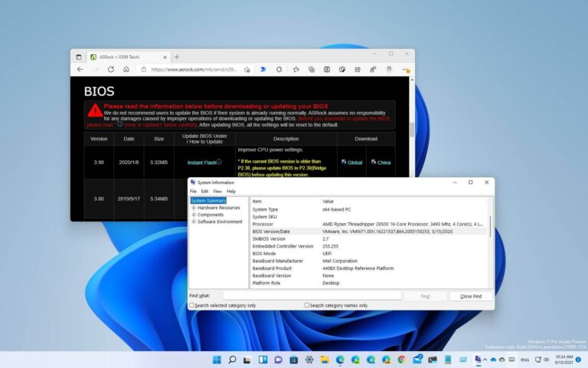Viewport: 588px width, 368px height.
Task: Select the Processor row
Action: [x=368, y=224]
